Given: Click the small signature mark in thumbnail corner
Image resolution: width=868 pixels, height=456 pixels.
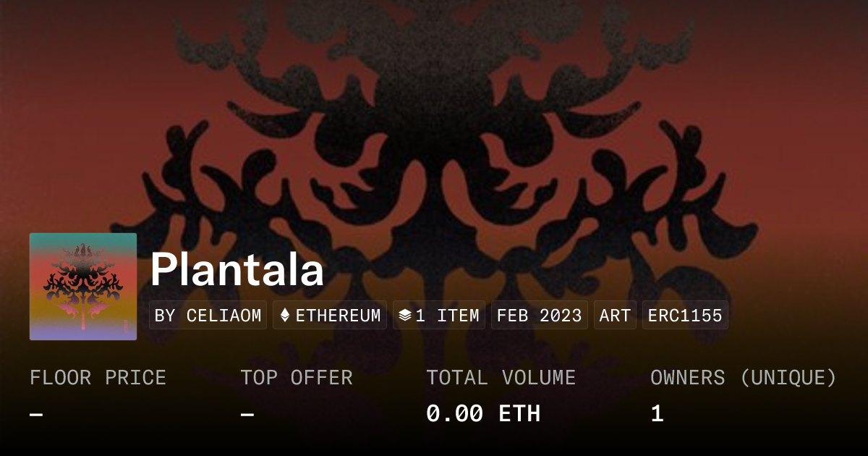Looking at the screenshot, I should (127, 327).
